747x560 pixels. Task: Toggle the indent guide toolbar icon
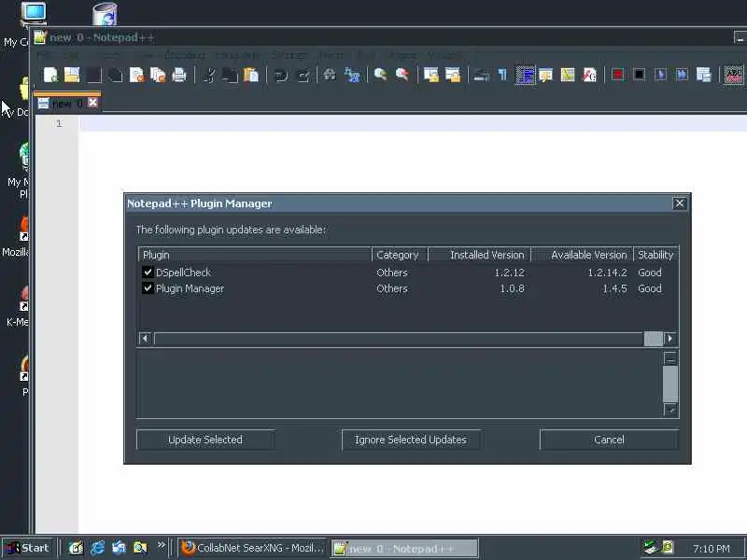pos(525,75)
